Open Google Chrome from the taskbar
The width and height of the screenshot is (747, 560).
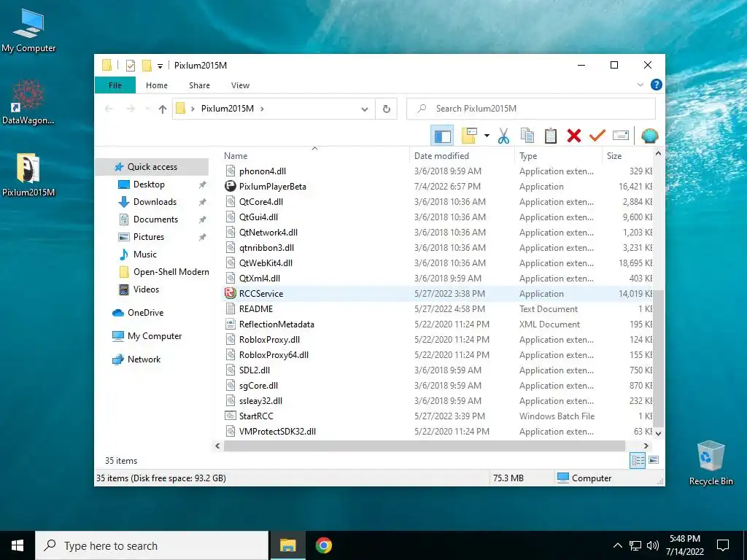(x=323, y=545)
